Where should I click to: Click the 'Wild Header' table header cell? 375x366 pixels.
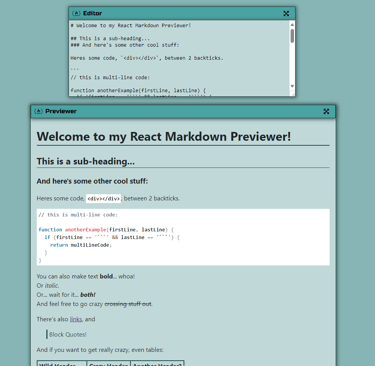[x=62, y=363]
